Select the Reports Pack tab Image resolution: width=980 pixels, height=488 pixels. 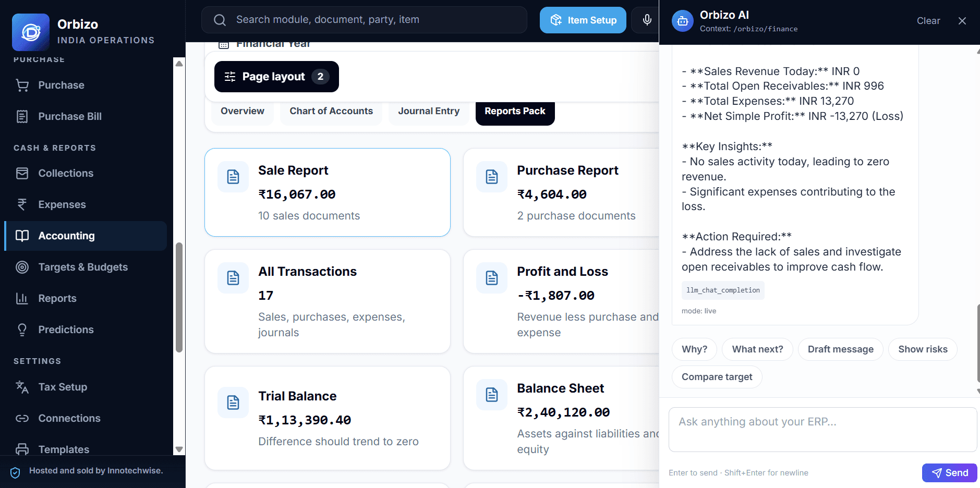[515, 112]
